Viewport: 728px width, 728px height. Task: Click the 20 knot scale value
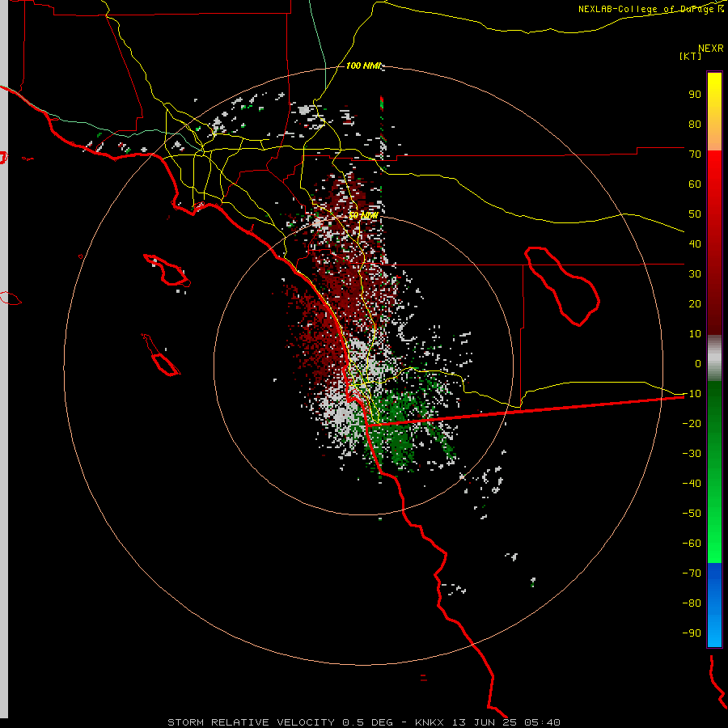(695, 304)
